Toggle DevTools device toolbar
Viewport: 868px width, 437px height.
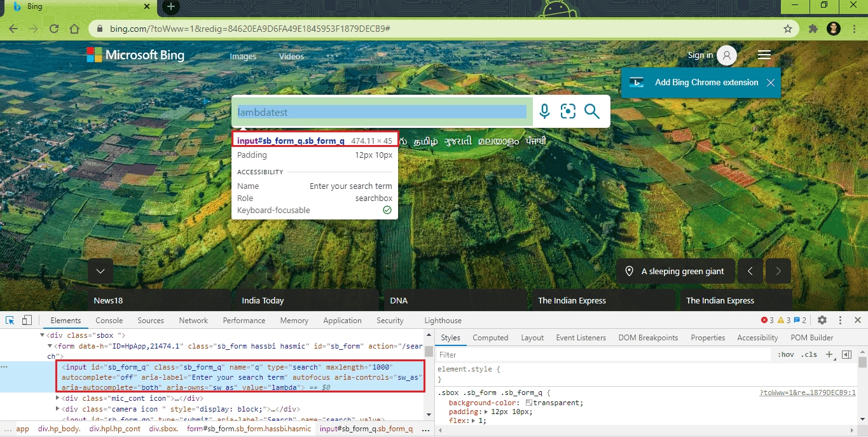27,320
